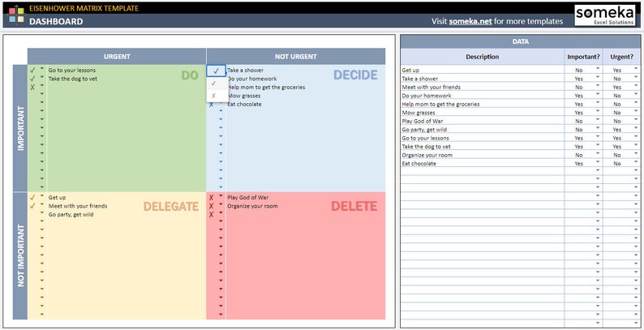Click Meet with your friends in DELEGATE quadrant
644x330 pixels.
78,206
